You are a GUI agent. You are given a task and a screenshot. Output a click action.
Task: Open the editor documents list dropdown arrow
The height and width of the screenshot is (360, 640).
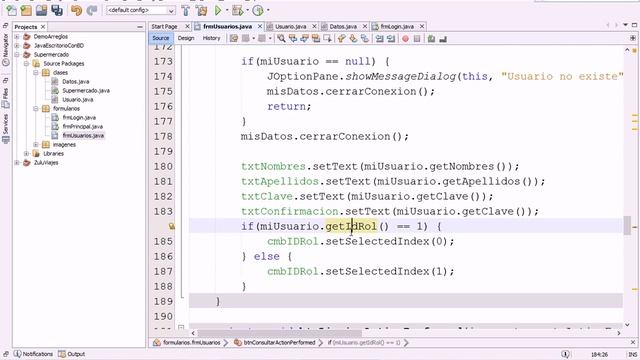(625, 25)
